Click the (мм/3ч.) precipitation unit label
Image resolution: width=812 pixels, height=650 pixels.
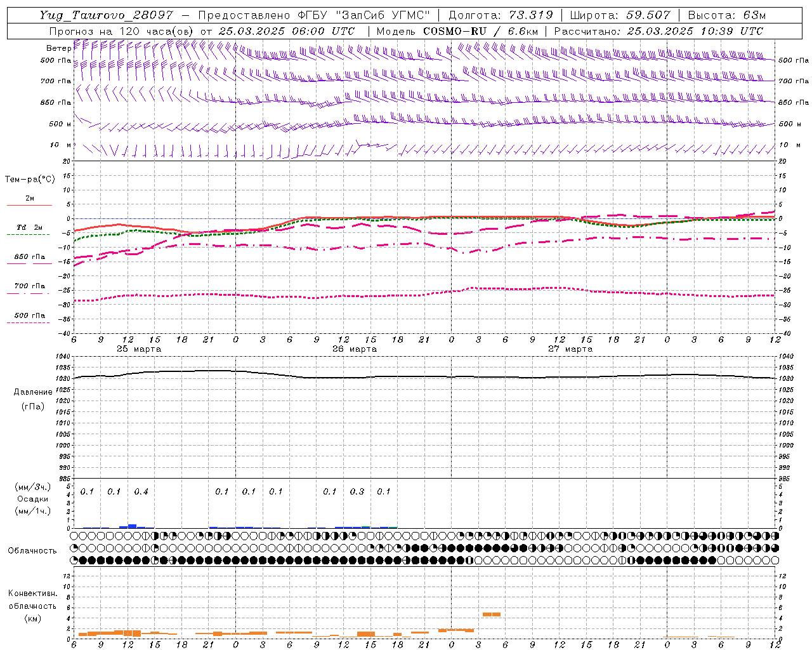click(33, 487)
